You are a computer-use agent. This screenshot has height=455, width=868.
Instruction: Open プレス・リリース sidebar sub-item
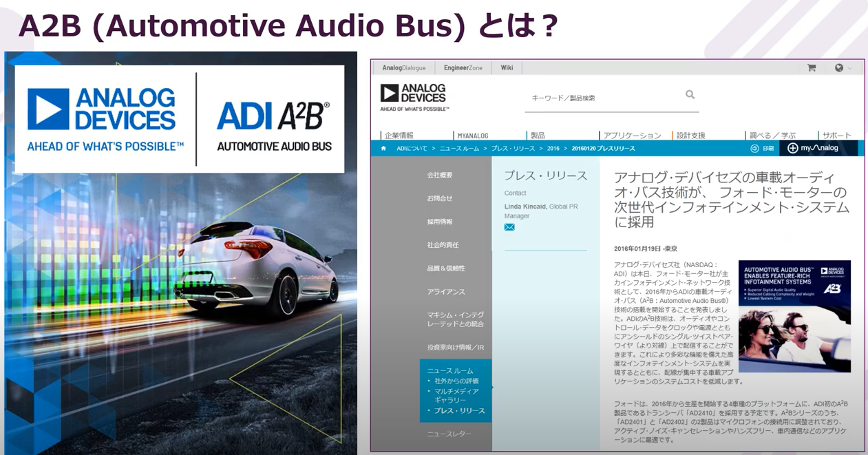(x=459, y=411)
